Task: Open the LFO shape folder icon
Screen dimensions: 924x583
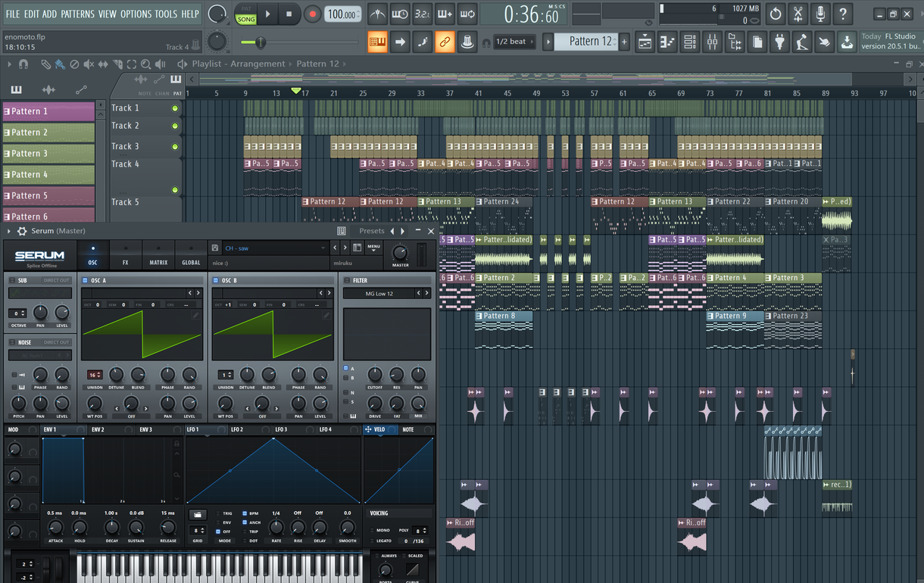Action: point(198,515)
